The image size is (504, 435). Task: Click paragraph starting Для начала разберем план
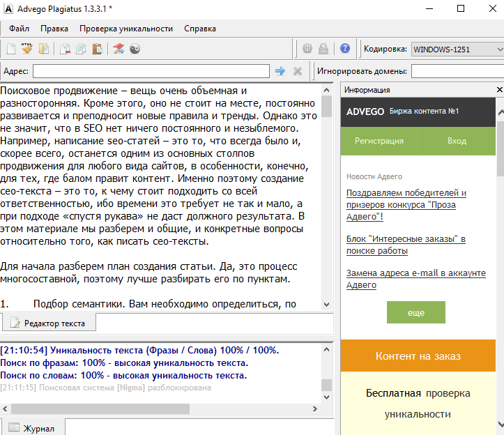tap(148, 273)
